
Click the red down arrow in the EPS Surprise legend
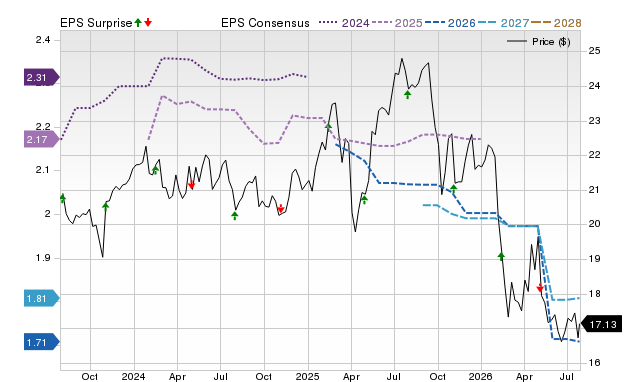(148, 23)
